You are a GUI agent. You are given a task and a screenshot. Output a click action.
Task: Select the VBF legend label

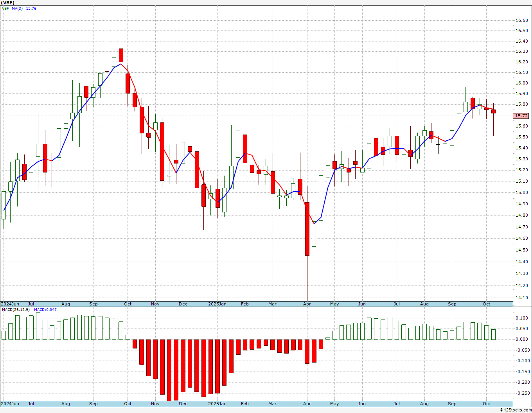pos(5,9)
